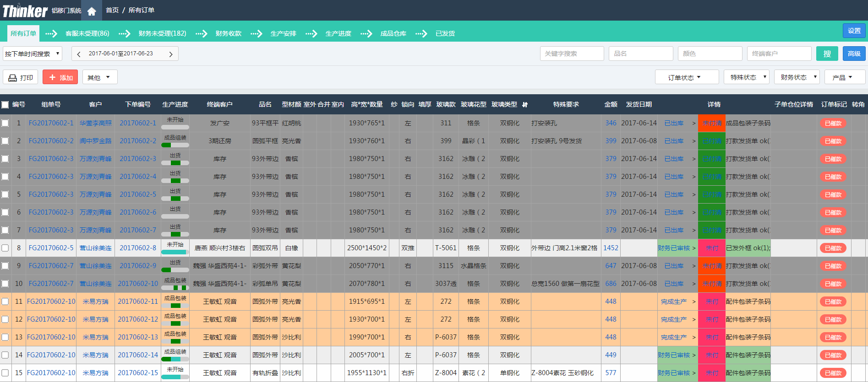Screen dimensions: 868x382
Task: Check the box for row 10
Action: pos(5,284)
